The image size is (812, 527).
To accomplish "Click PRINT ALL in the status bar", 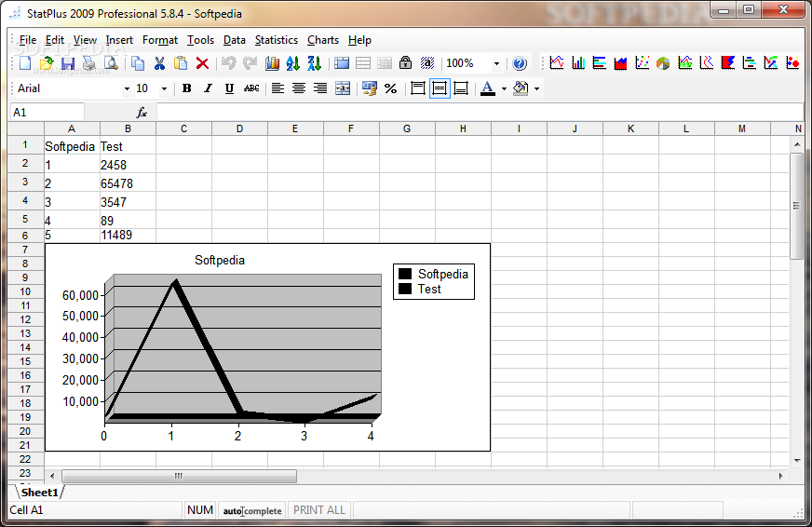I will 319,510.
